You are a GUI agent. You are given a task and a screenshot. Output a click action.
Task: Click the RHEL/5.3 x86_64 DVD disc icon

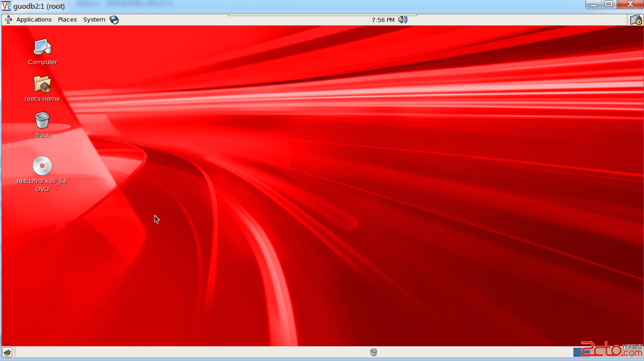[x=42, y=166]
